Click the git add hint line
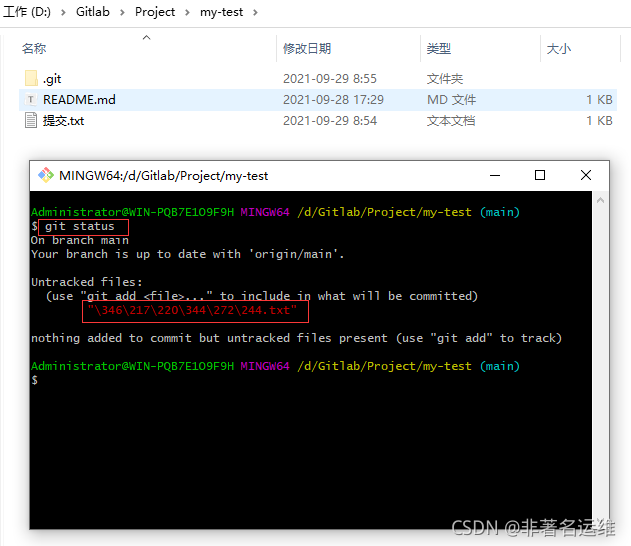Image resolution: width=631 pixels, height=546 pixels. (262, 296)
